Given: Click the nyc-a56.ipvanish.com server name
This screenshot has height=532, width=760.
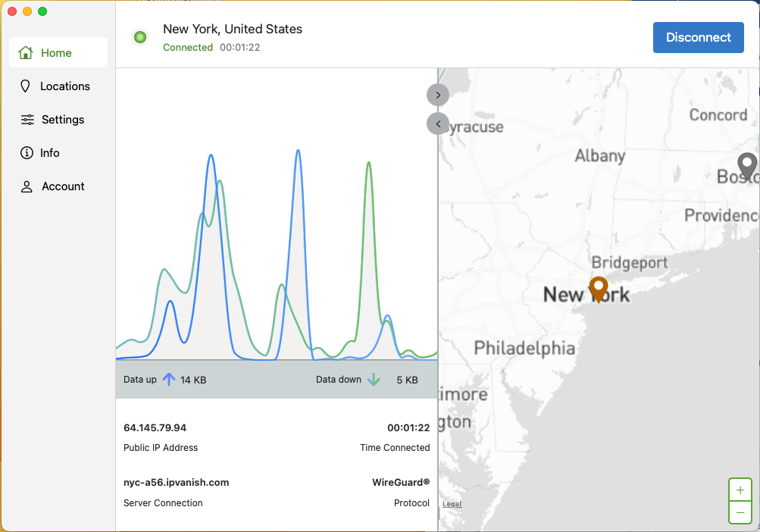Looking at the screenshot, I should click(176, 483).
